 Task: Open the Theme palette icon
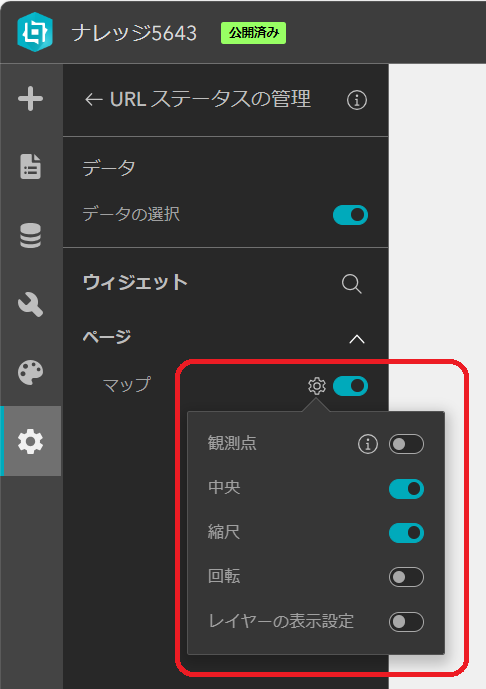[x=30, y=373]
